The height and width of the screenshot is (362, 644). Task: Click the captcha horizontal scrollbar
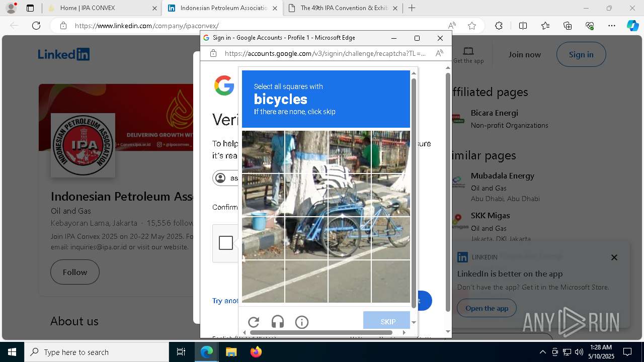321,332
